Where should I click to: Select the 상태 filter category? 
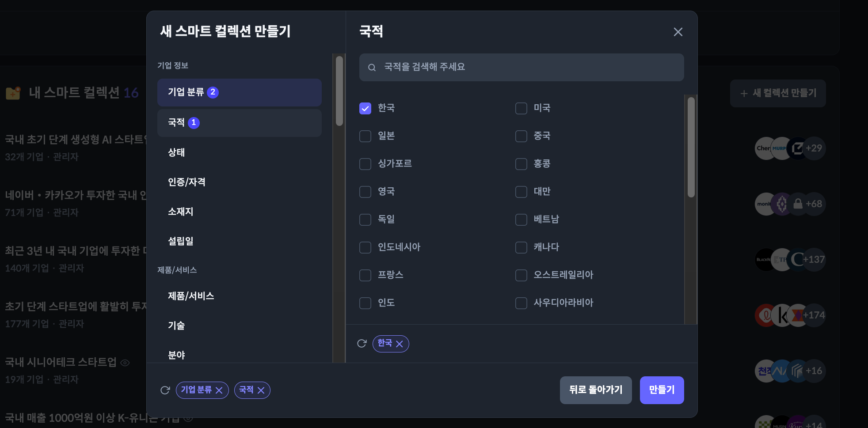[176, 152]
